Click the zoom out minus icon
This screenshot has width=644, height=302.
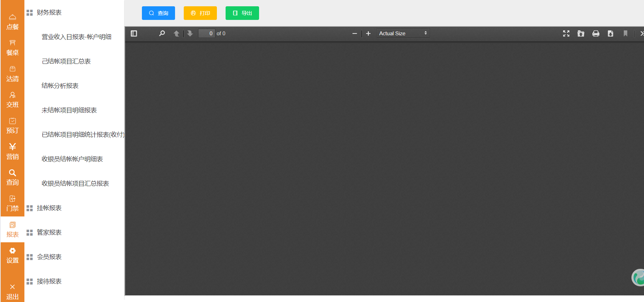[x=355, y=34]
